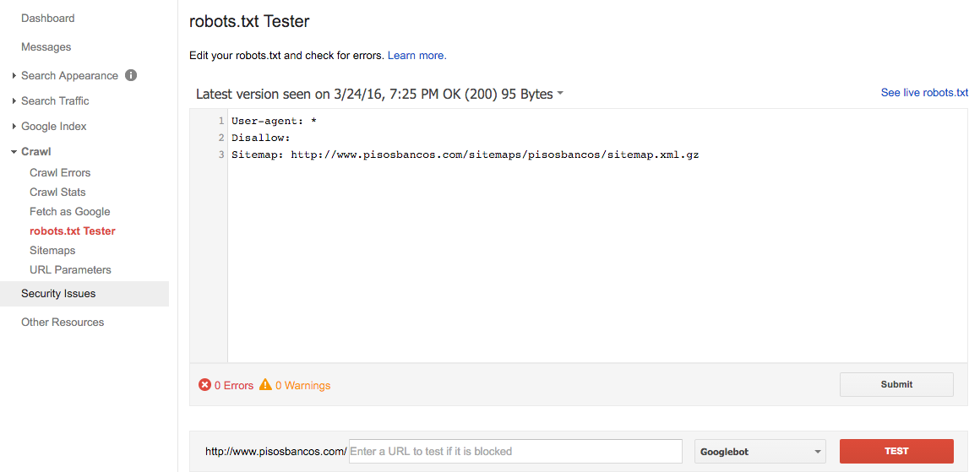Click the Learn more link
Screen dimensions: 980x472
[x=416, y=56]
